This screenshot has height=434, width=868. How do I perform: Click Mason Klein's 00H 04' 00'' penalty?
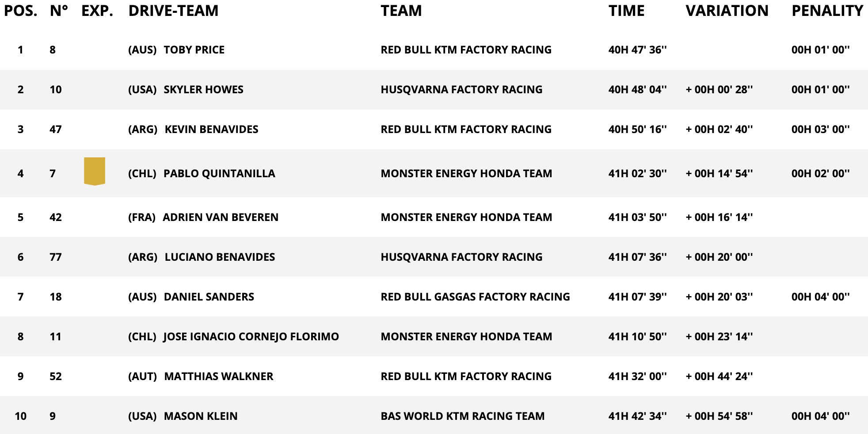(820, 416)
